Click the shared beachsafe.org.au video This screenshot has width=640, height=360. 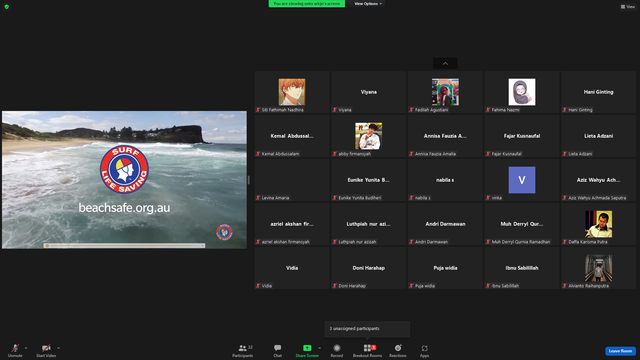pyautogui.click(x=124, y=180)
